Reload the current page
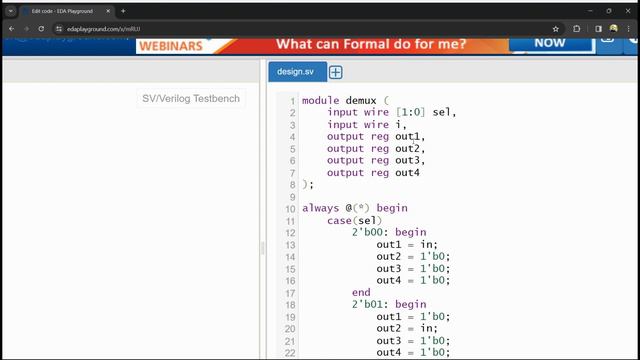 (41, 29)
